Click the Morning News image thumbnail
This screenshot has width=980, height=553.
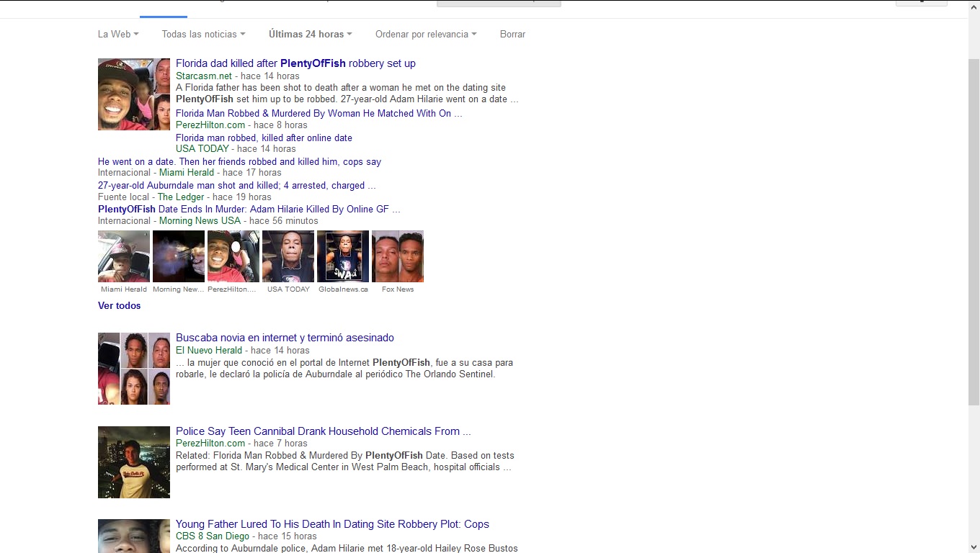click(179, 256)
